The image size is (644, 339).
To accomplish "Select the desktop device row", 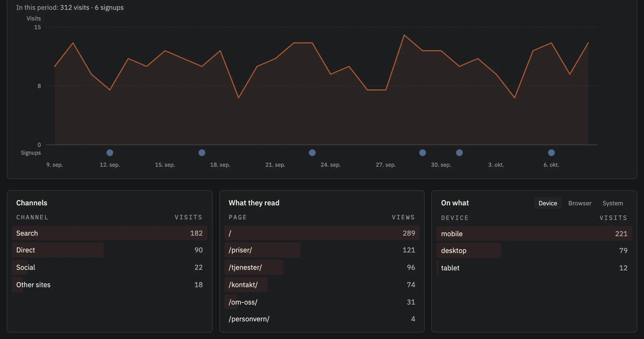I will click(534, 250).
